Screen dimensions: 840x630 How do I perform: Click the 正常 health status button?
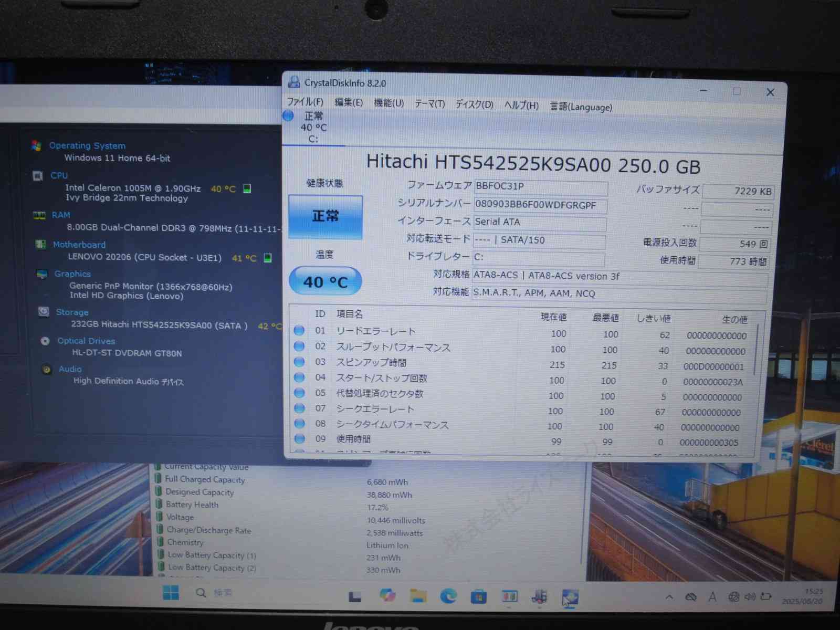pyautogui.click(x=325, y=216)
